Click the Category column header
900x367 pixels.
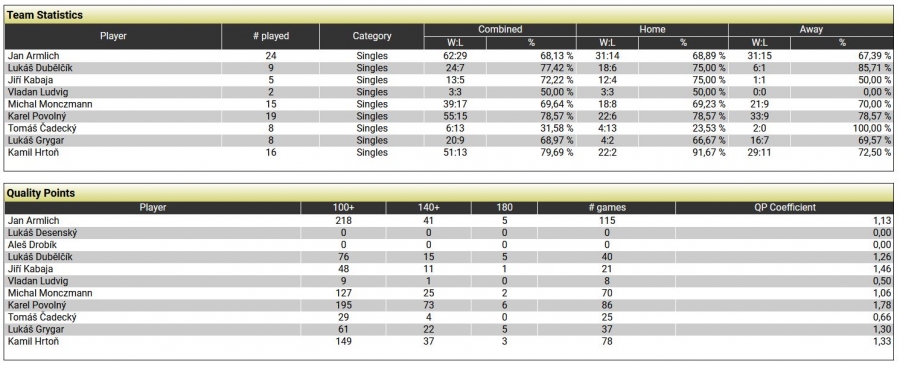[372, 36]
